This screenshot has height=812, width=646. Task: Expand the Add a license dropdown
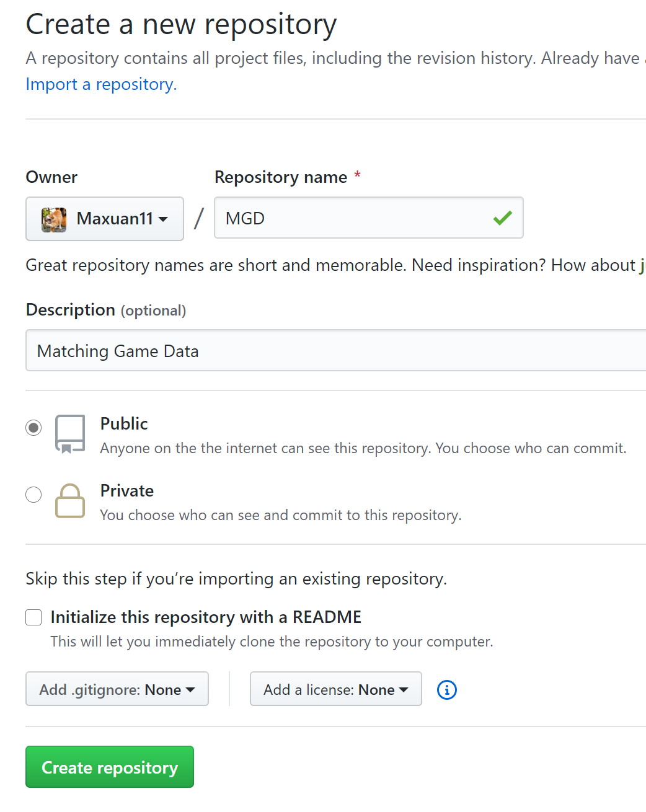pos(335,689)
